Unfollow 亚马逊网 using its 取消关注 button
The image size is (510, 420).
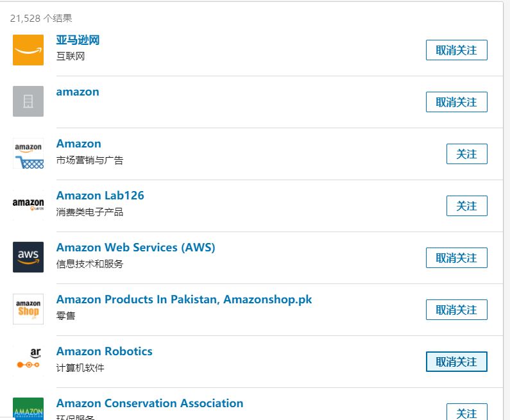point(456,50)
